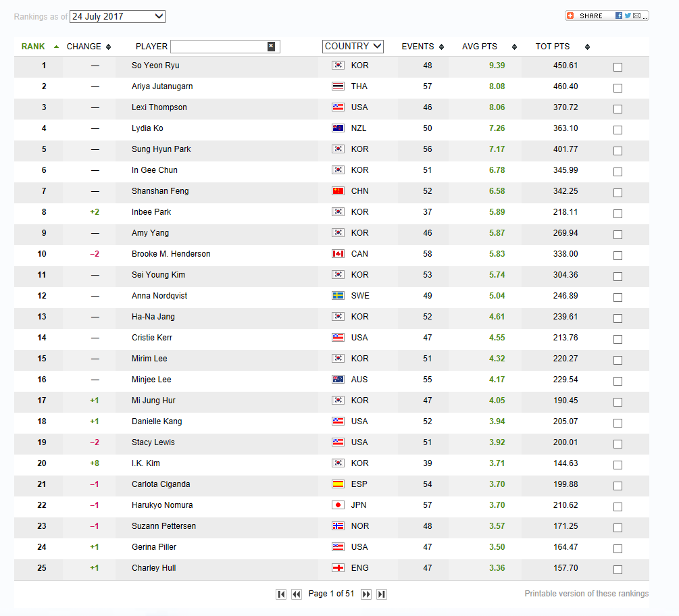
Task: Select Cristie Kerr's row checkbox
Action: 618,339
